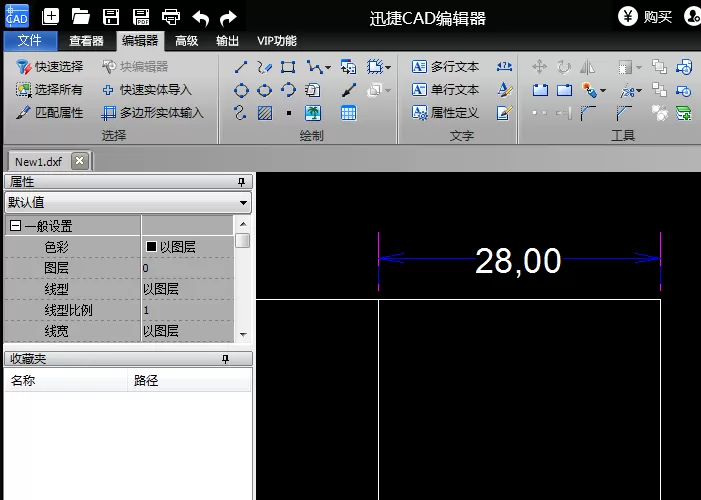This screenshot has width=701, height=500.
Task: Click the 购买 purchase button
Action: (646, 17)
